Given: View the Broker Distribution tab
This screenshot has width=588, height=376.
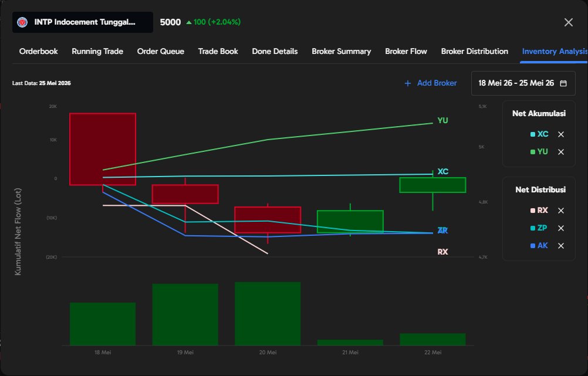Looking at the screenshot, I should tap(475, 52).
